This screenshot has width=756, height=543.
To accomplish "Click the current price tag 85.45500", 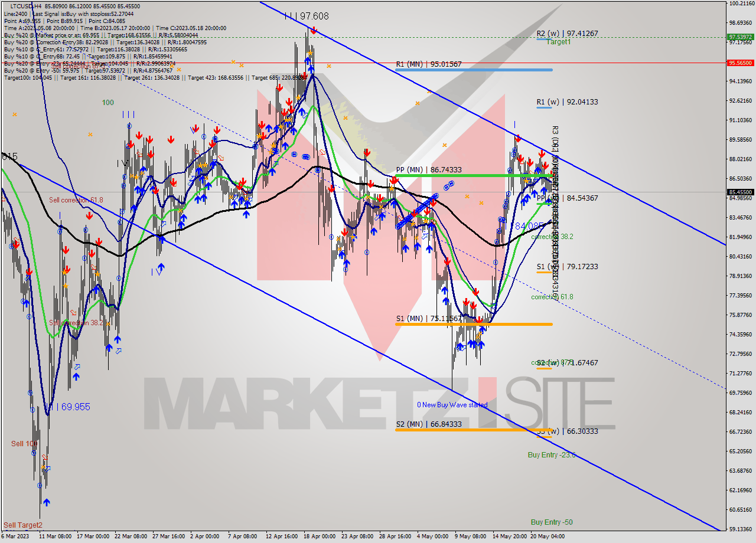I will [740, 192].
